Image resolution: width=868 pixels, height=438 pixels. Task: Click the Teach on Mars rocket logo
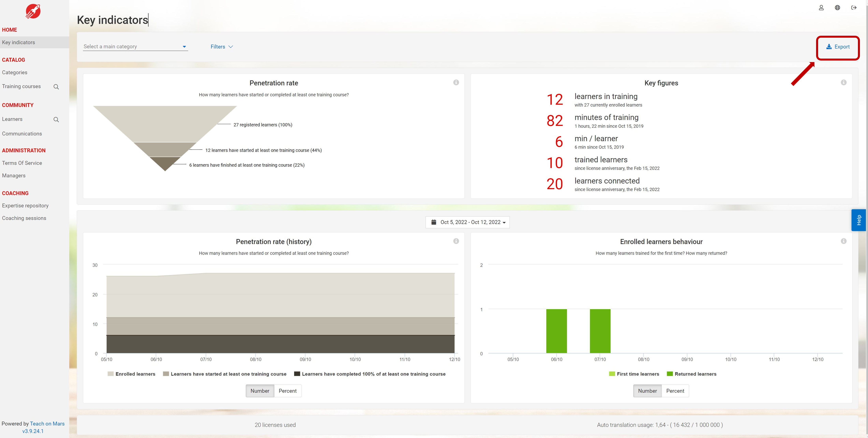[33, 11]
